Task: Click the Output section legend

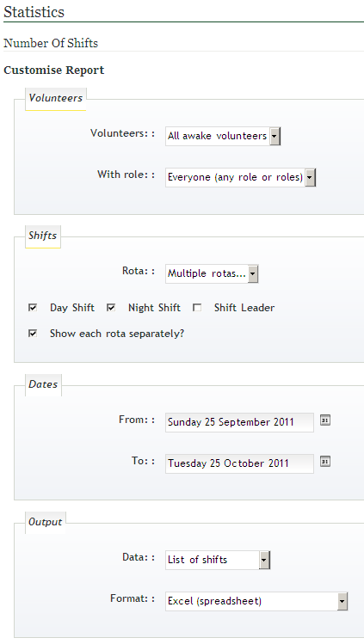Action: coord(46,523)
